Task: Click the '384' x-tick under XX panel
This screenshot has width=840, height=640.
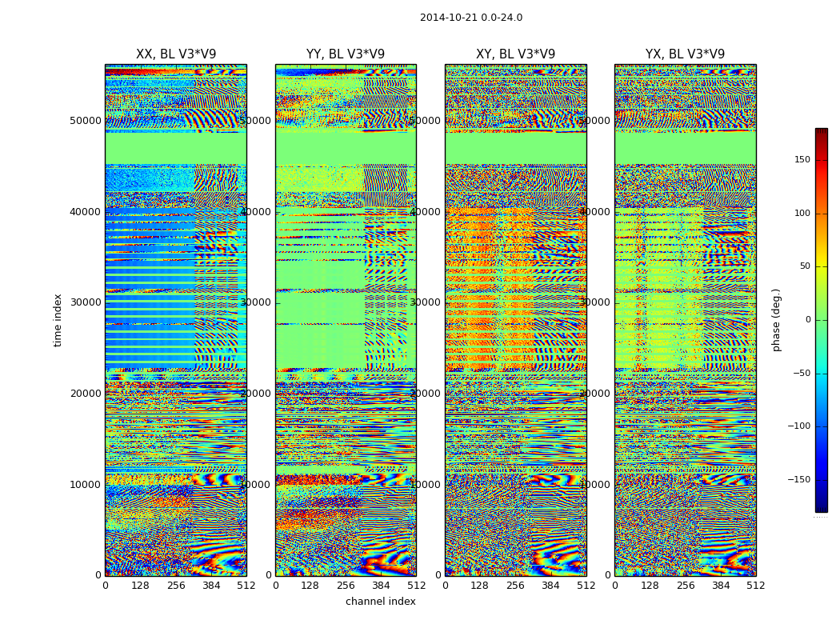Action: (x=211, y=586)
